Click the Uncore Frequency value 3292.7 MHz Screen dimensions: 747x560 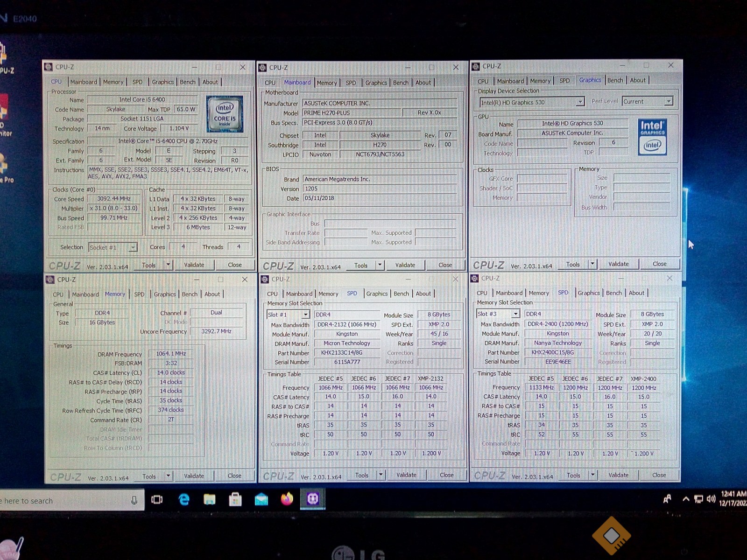point(216,331)
